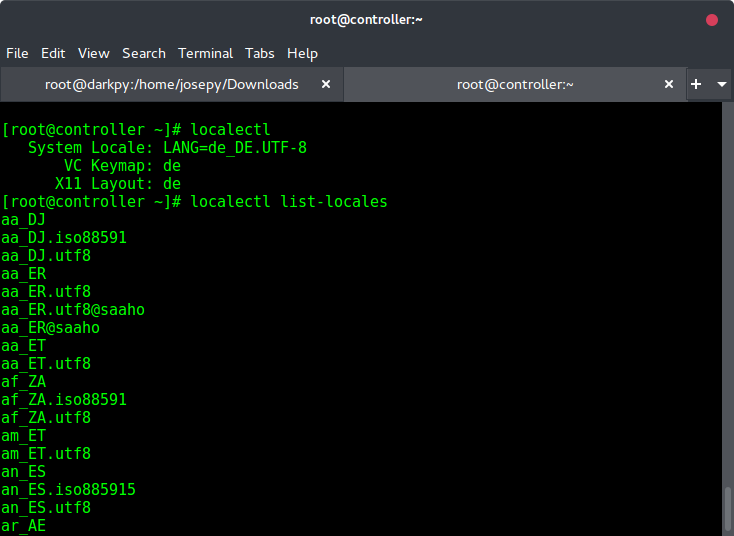The width and height of the screenshot is (734, 536).
Task: Close the root@controller tab
Action: click(669, 84)
